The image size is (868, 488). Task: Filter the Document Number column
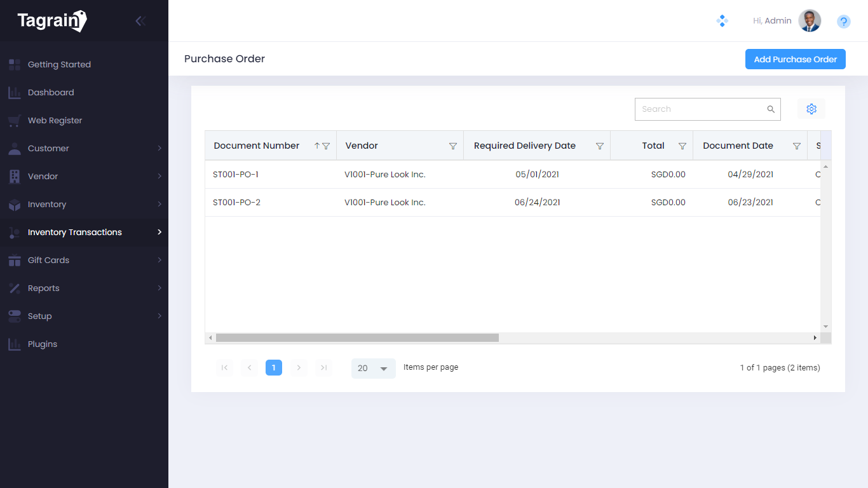[x=326, y=146]
